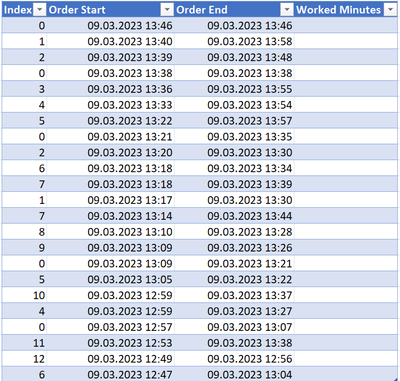The image size is (400, 381).
Task: Select Order End cell 09.03.2023 13:21
Action: tap(234, 263)
